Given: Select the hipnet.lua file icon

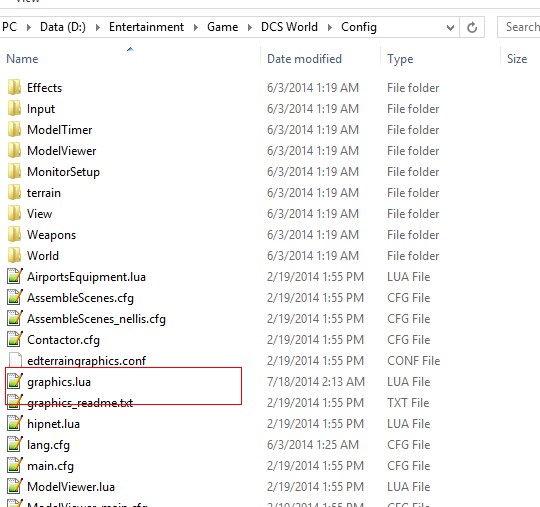Looking at the screenshot, I should tap(15, 423).
